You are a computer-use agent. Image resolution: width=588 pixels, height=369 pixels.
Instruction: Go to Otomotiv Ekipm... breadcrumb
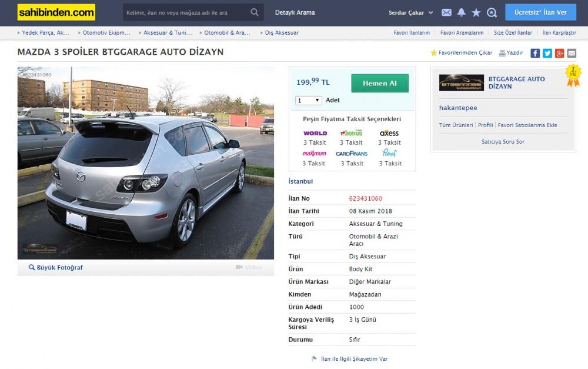(x=106, y=32)
